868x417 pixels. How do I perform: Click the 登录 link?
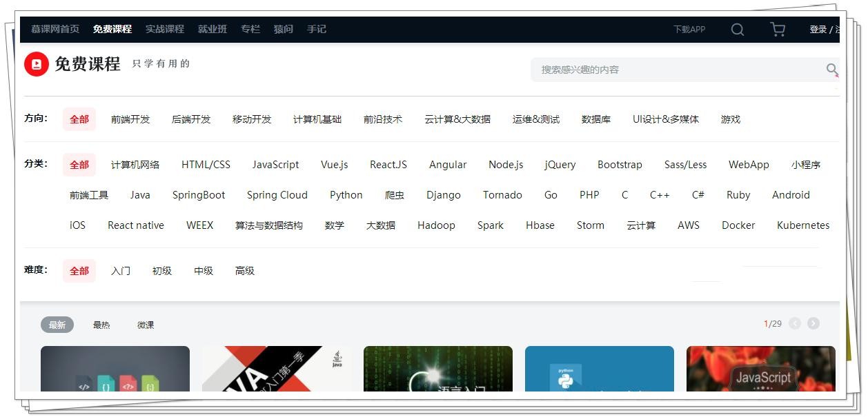(818, 30)
